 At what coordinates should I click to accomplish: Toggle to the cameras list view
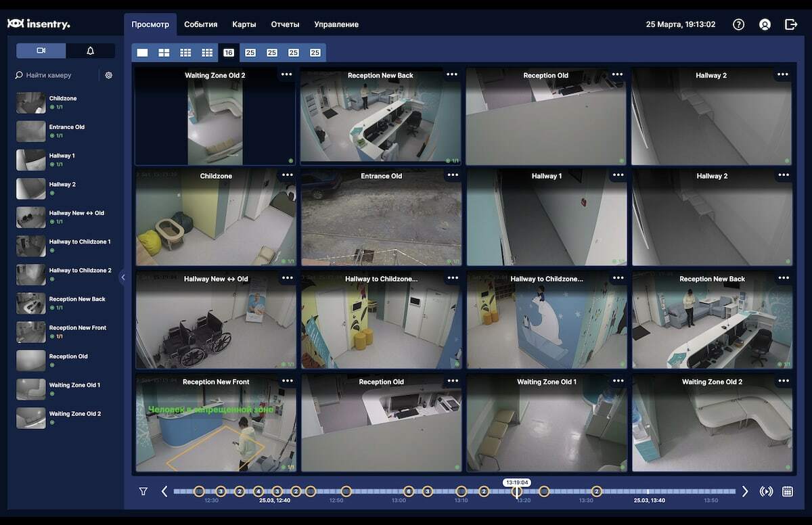(41, 50)
